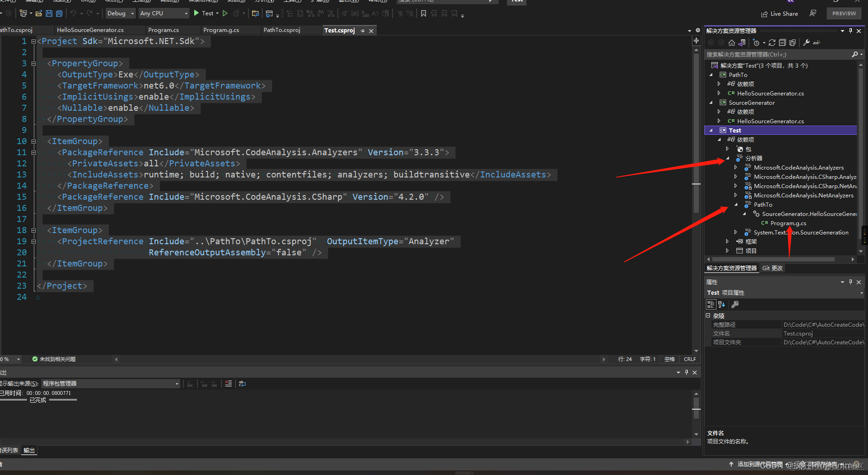Click the Live Share button

pos(779,14)
